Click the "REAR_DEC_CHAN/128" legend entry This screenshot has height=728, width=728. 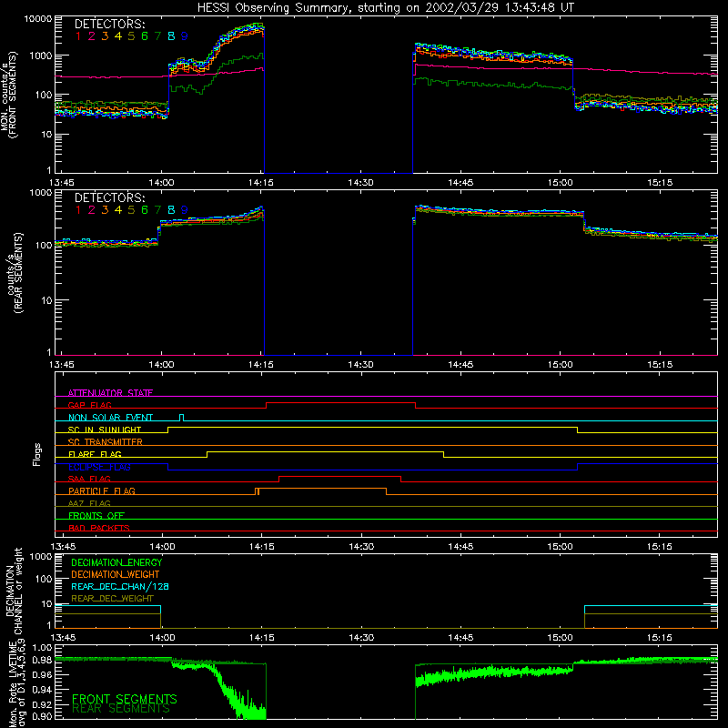[x=120, y=586]
